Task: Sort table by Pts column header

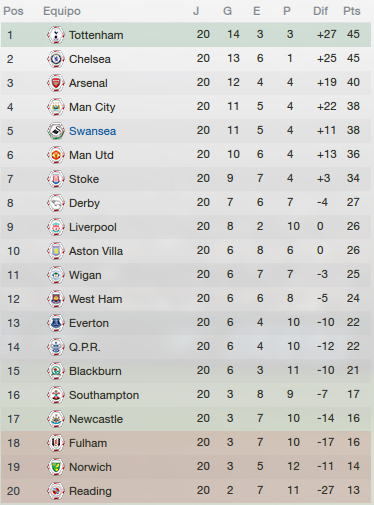Action: tap(352, 11)
